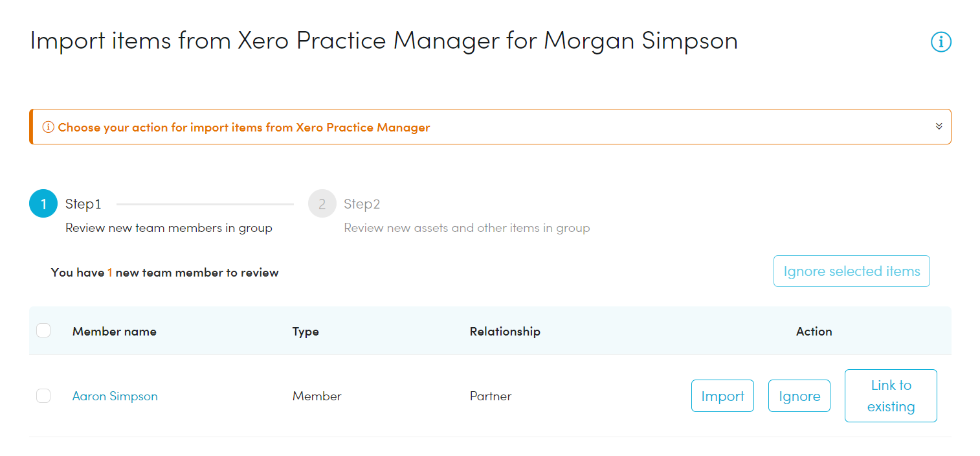
Task: Click the orange alert info icon
Action: pyautogui.click(x=49, y=127)
